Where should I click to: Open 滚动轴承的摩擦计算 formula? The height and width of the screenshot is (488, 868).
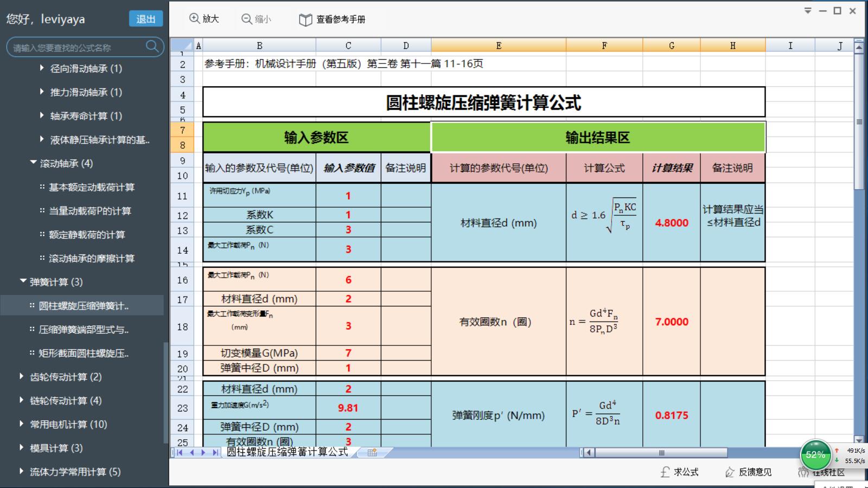tap(92, 258)
